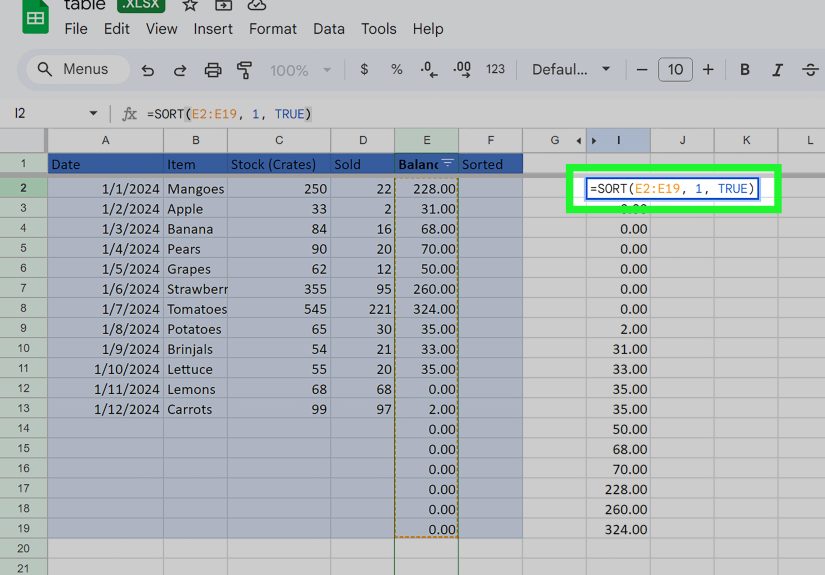The image size is (825, 575).
Task: Click the Date header cell
Action: tap(105, 164)
